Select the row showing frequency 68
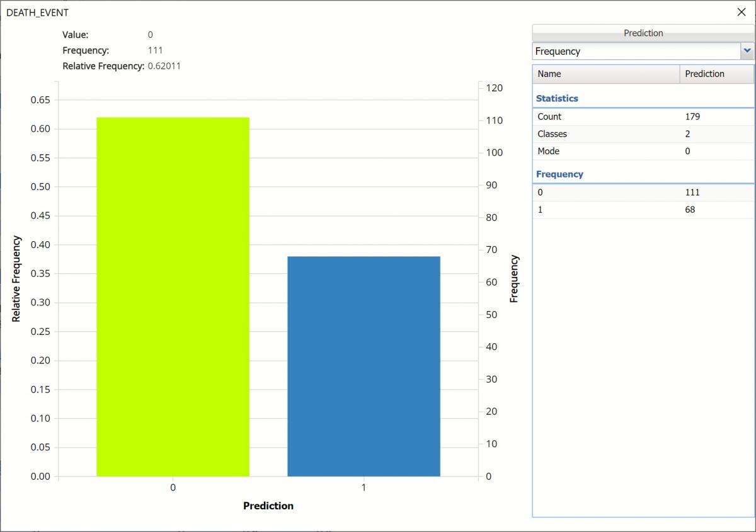The width and height of the screenshot is (756, 532). coord(643,210)
